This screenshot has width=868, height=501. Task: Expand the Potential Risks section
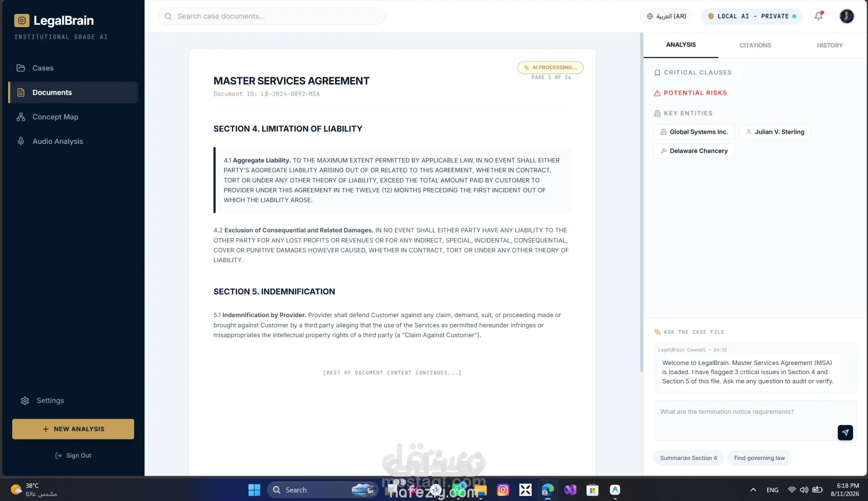pyautogui.click(x=690, y=93)
